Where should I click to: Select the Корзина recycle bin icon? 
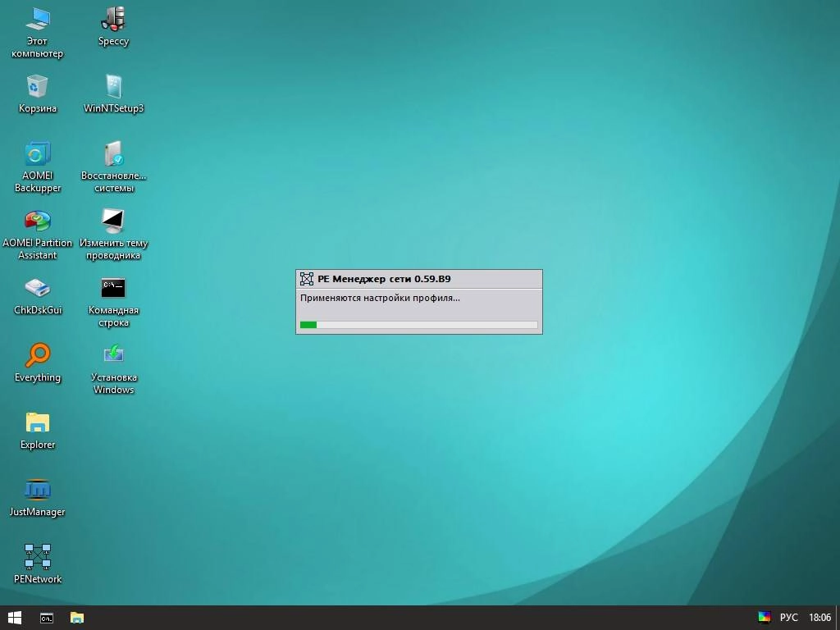[x=37, y=94]
